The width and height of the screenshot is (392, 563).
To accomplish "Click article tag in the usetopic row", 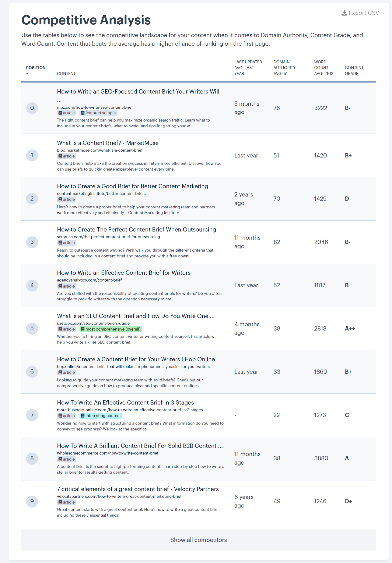I will pos(67,329).
